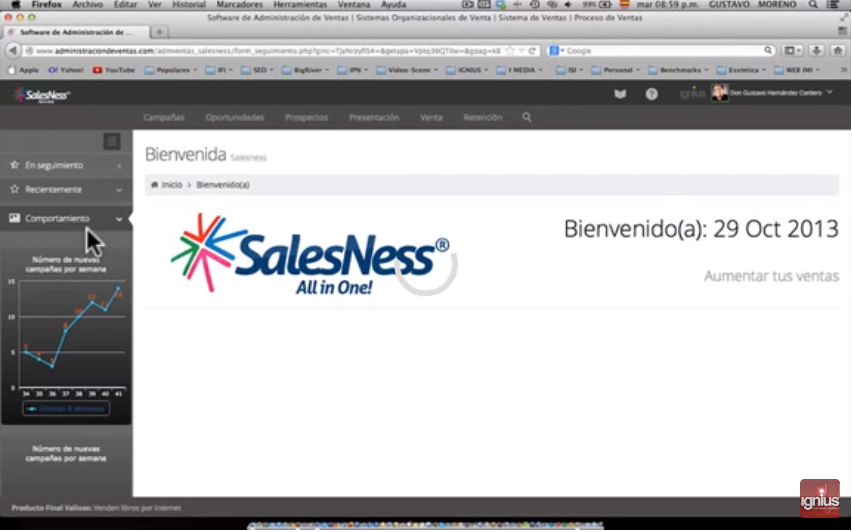The height and width of the screenshot is (532, 852).
Task: Open the Marcadores menu in the menu bar
Action: tap(240, 4)
